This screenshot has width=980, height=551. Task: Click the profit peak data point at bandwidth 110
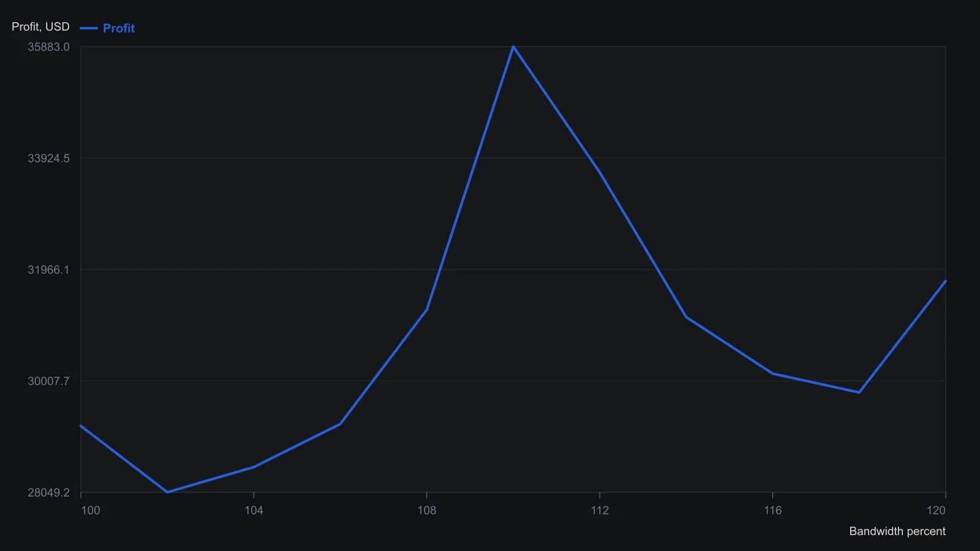pyautogui.click(x=513, y=47)
